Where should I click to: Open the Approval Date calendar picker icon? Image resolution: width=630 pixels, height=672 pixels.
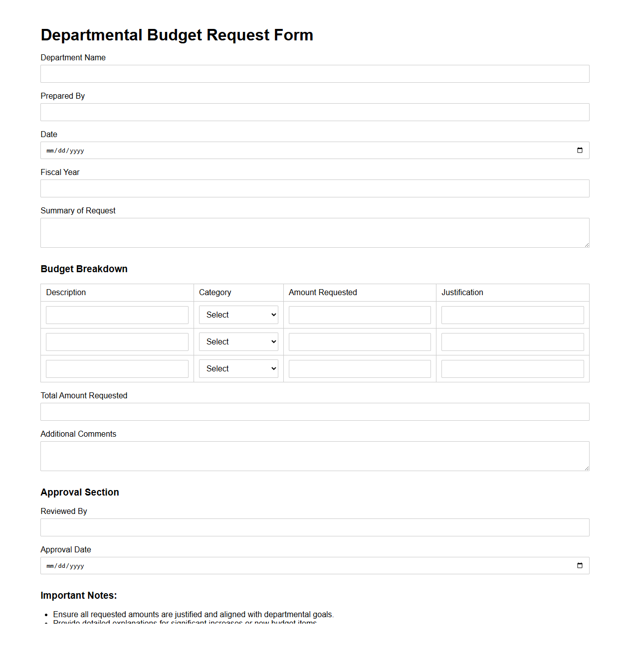(x=579, y=566)
